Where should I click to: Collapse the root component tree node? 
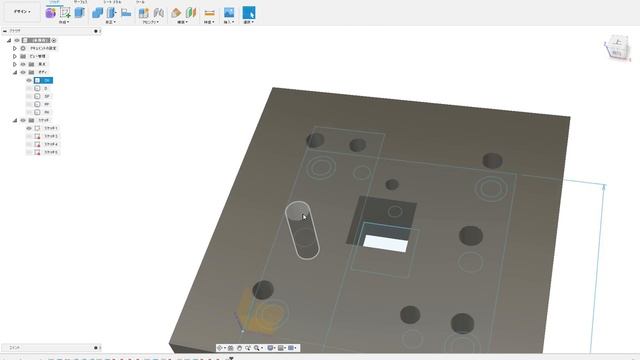coord(9,40)
